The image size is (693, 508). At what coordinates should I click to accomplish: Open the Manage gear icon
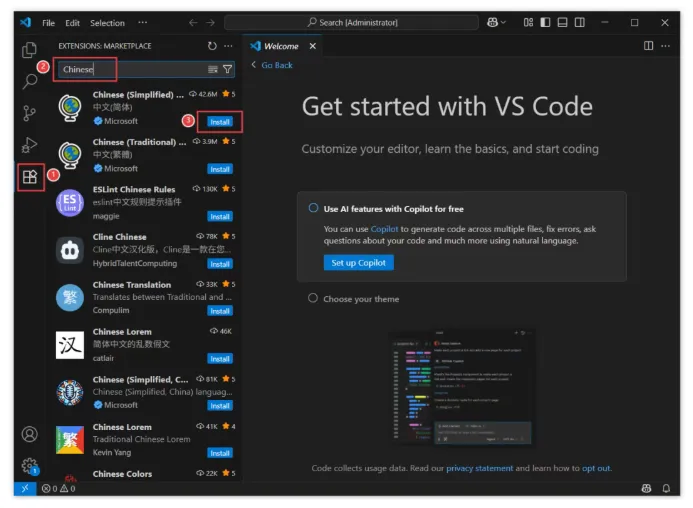[30, 466]
